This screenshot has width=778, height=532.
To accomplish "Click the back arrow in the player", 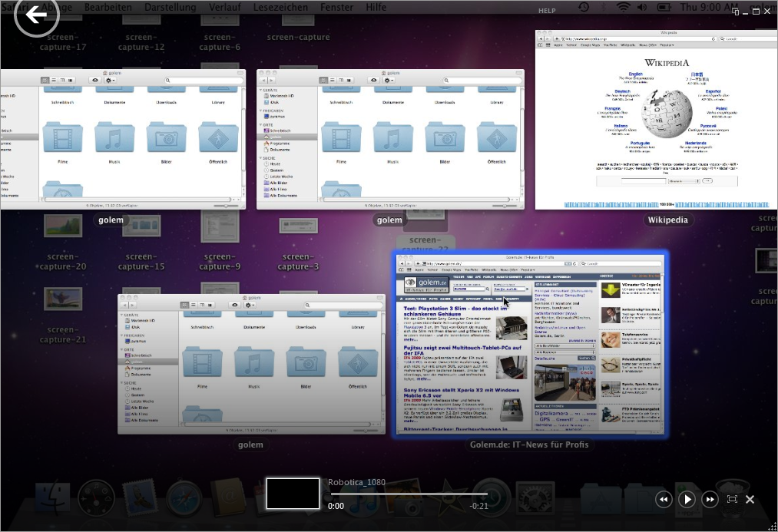I will [36, 15].
